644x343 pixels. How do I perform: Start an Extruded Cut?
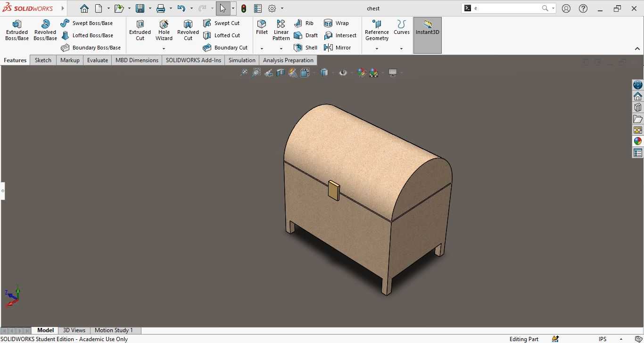[140, 30]
